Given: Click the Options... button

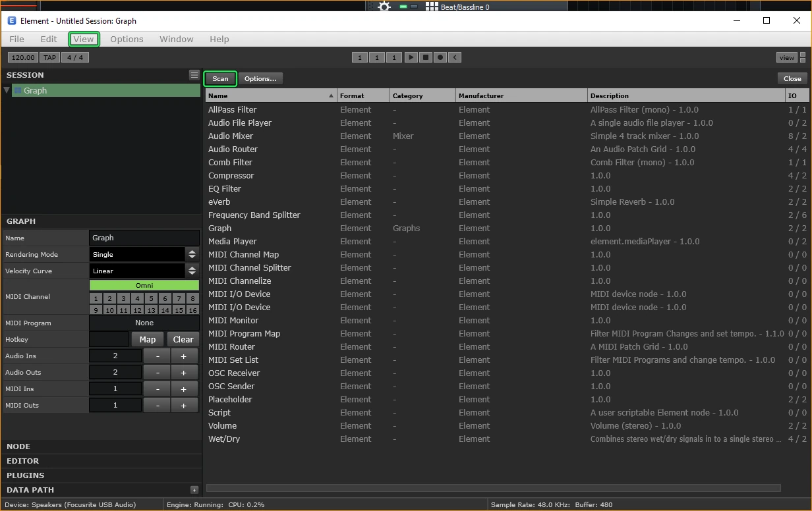Looking at the screenshot, I should [x=260, y=78].
